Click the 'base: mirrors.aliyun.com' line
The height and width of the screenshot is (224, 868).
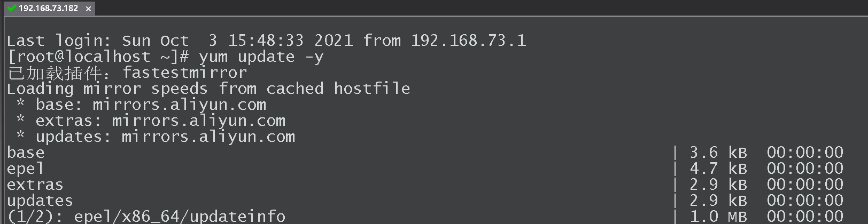[151, 105]
